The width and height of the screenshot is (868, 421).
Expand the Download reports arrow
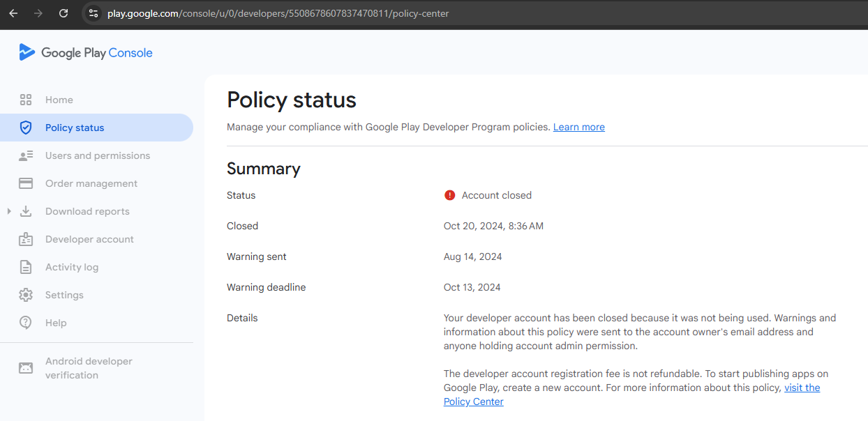tap(9, 211)
